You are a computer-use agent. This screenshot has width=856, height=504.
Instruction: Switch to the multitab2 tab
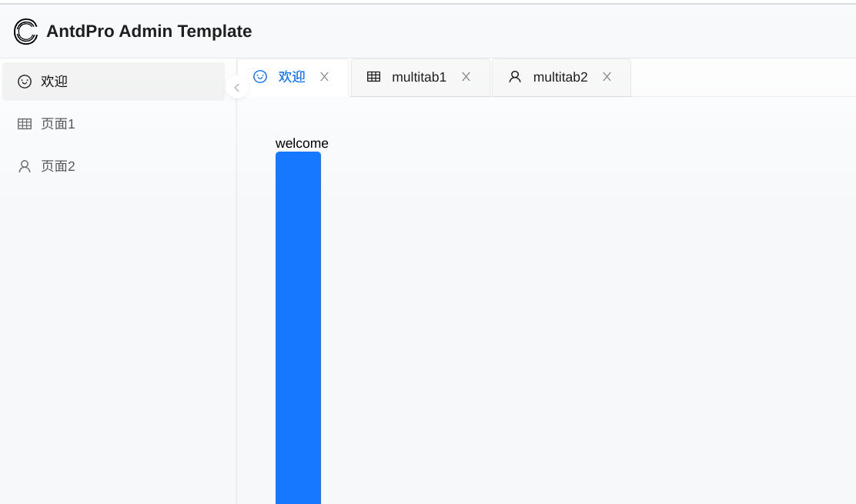click(560, 77)
